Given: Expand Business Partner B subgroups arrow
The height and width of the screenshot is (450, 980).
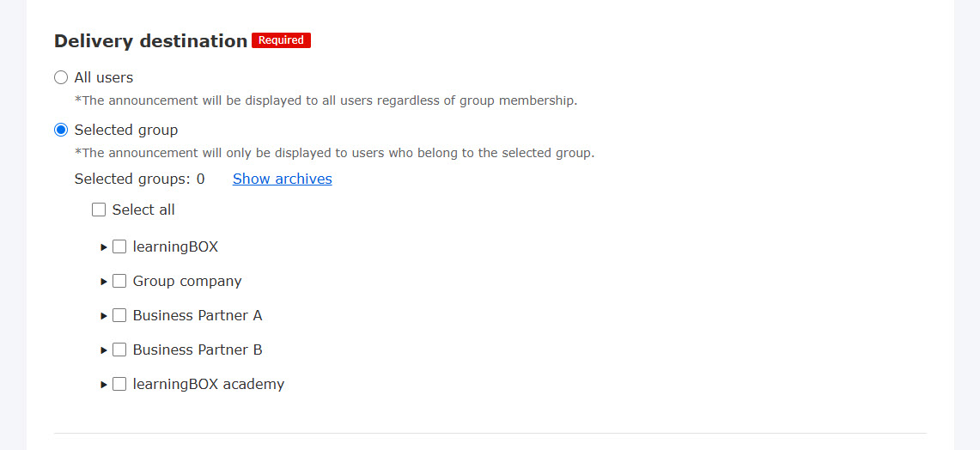Looking at the screenshot, I should click(104, 350).
